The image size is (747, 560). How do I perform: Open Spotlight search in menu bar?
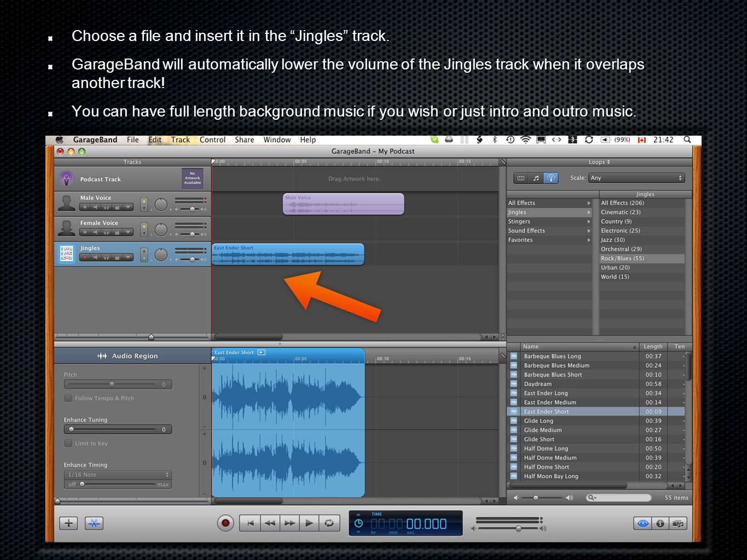click(x=687, y=140)
